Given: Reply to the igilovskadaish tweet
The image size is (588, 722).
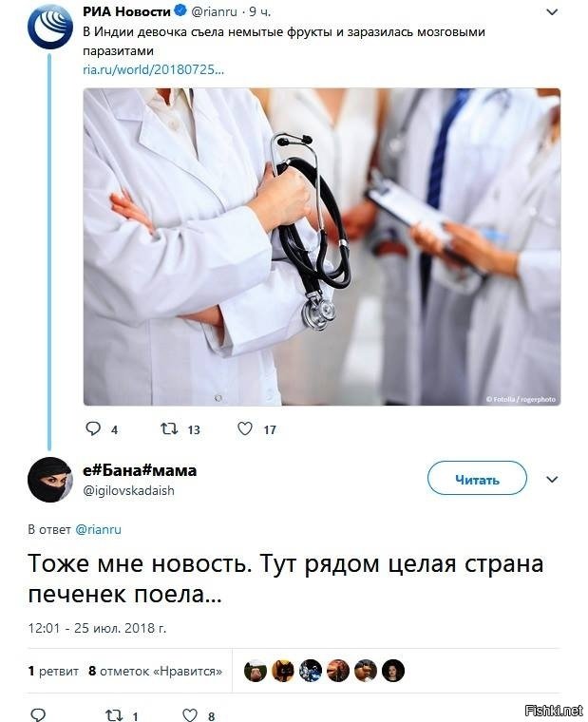Looking at the screenshot, I should [38, 714].
